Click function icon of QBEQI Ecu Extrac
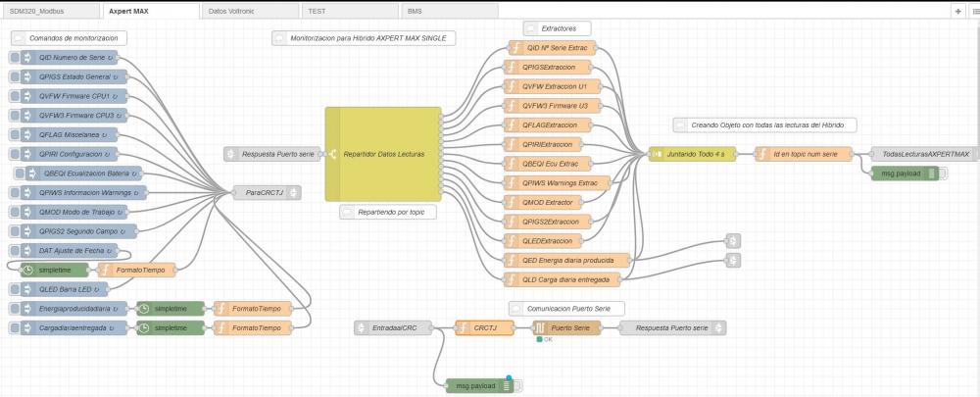The image size is (980, 397). [510, 164]
